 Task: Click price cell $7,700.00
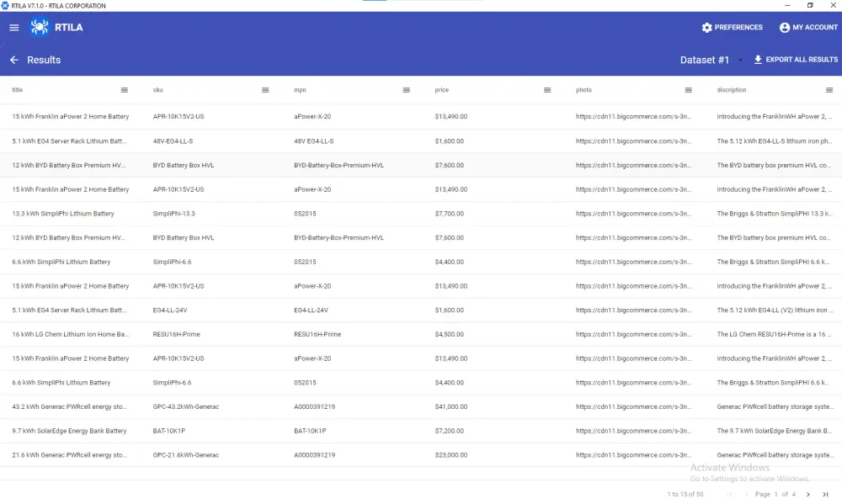[450, 214]
